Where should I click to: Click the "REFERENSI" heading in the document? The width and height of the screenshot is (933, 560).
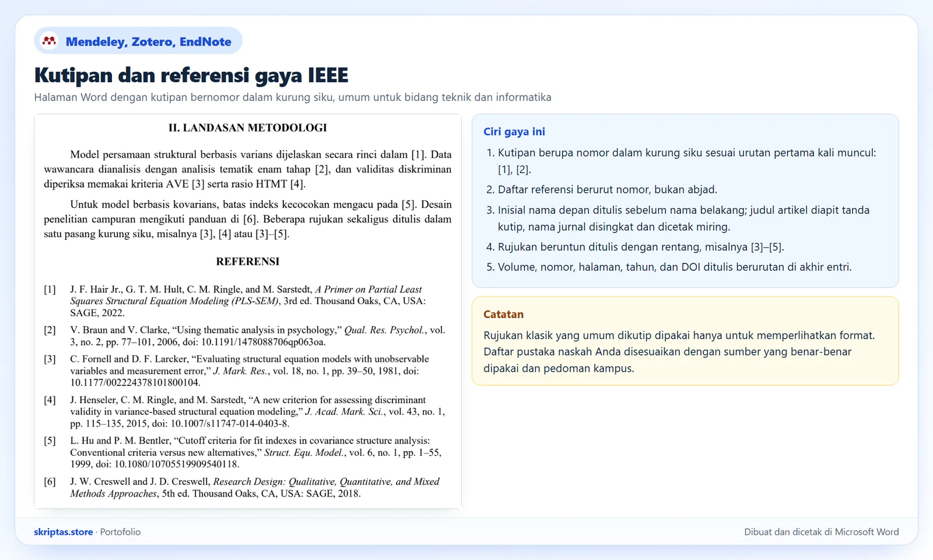(x=248, y=262)
